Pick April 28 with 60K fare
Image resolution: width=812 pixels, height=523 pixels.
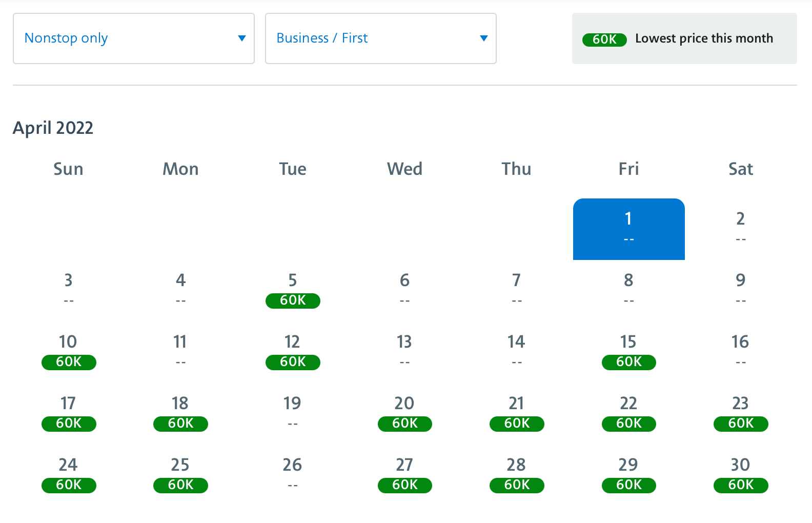point(517,475)
